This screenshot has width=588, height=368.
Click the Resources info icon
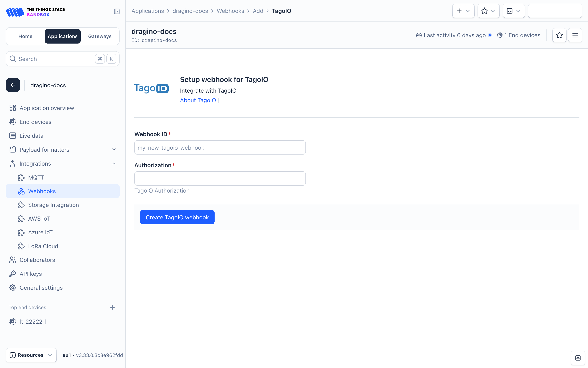[13, 355]
